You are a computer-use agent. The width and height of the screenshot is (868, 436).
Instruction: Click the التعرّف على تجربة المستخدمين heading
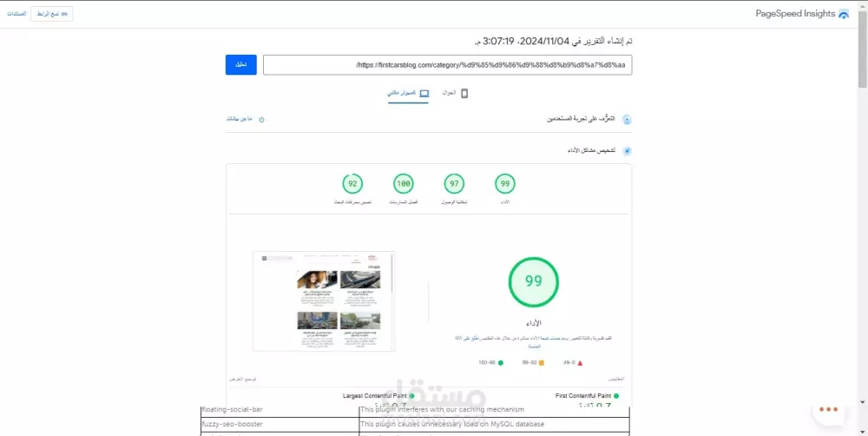pyautogui.click(x=582, y=119)
